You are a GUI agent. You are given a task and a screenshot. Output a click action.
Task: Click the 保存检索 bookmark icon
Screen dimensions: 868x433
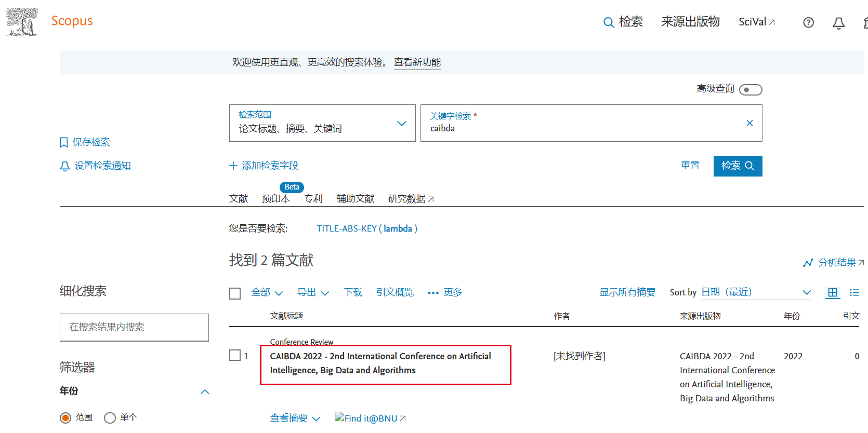(x=64, y=142)
